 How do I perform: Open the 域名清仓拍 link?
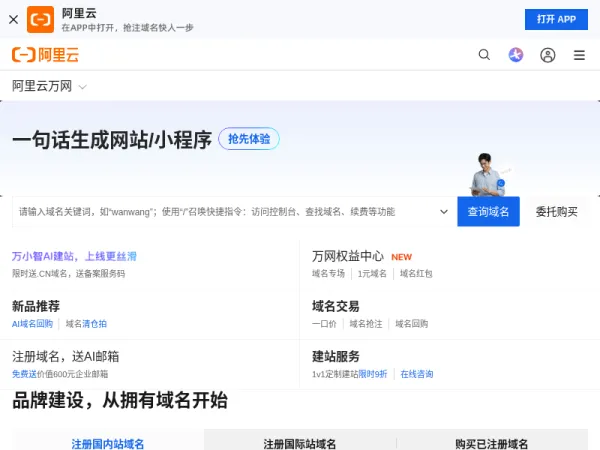tap(86, 324)
